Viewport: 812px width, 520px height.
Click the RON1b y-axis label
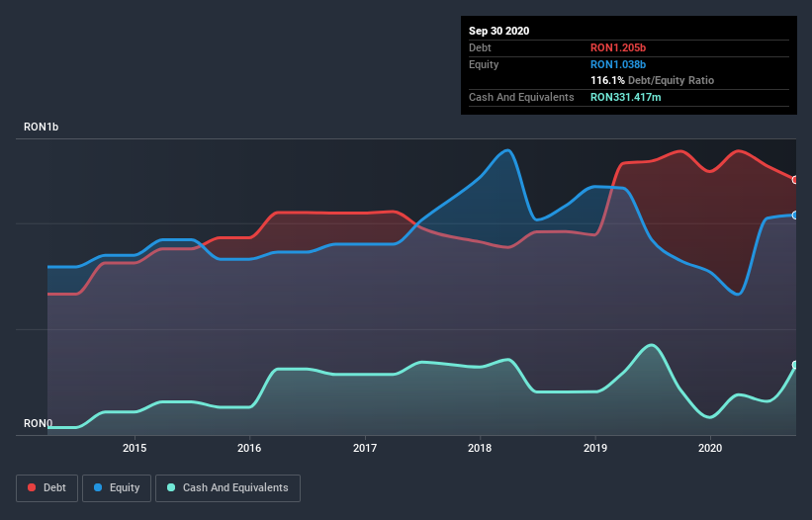point(41,127)
